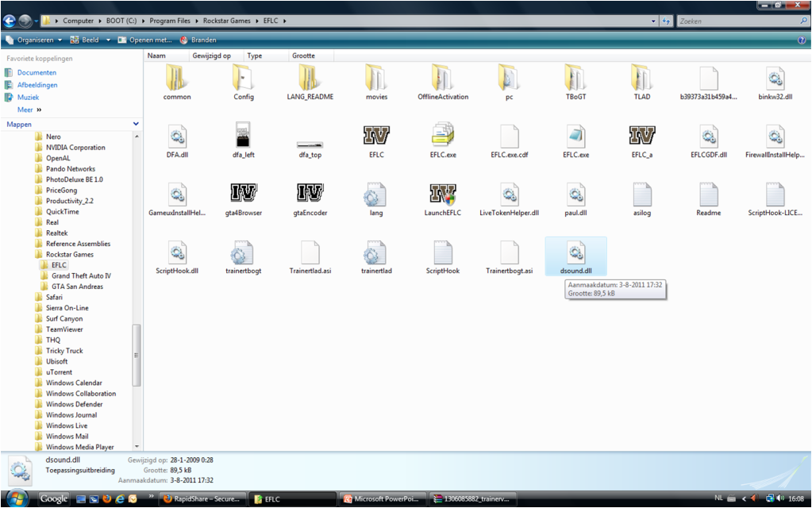This screenshot has width=812, height=508.
Task: Open Explorer help button
Action: 802,40
